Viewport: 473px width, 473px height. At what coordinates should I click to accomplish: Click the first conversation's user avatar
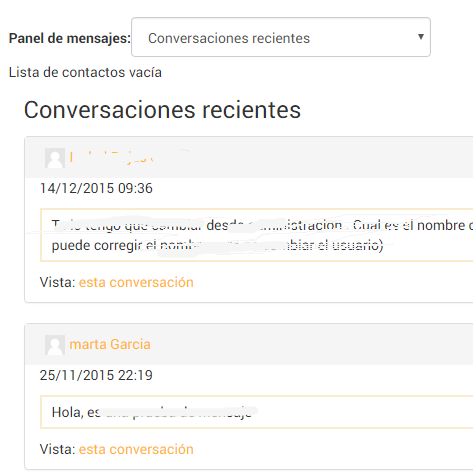click(x=55, y=158)
